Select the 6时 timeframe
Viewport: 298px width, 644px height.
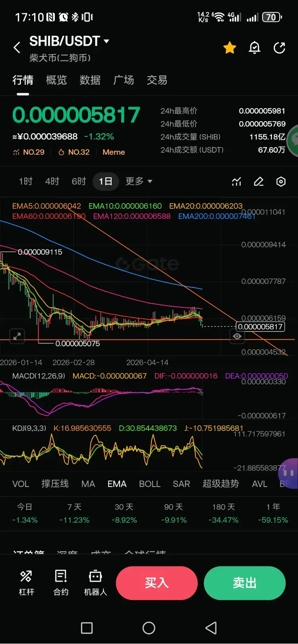79,181
